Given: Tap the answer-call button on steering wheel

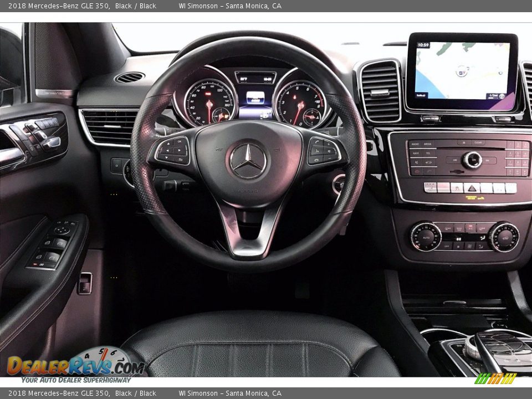Looking at the screenshot, I should (x=317, y=142).
